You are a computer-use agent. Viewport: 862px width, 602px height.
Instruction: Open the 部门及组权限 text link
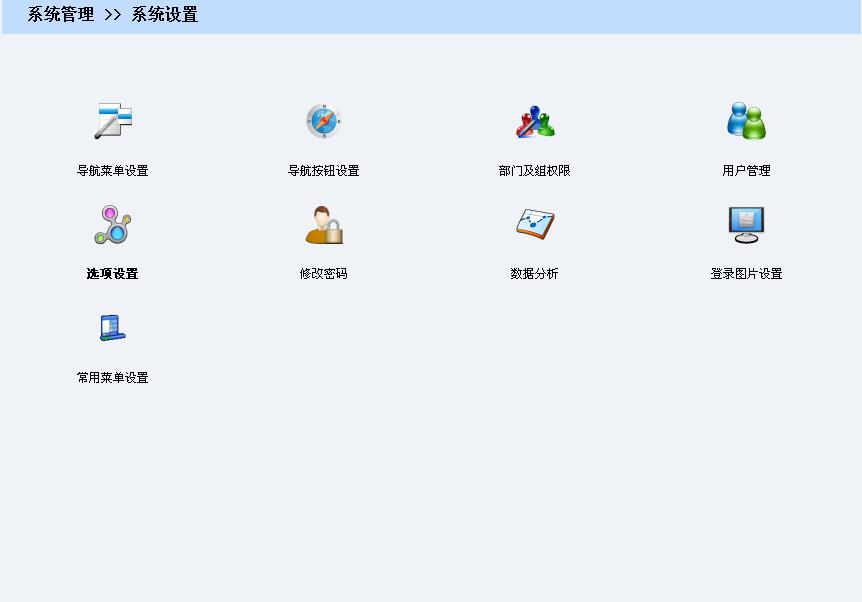click(534, 171)
